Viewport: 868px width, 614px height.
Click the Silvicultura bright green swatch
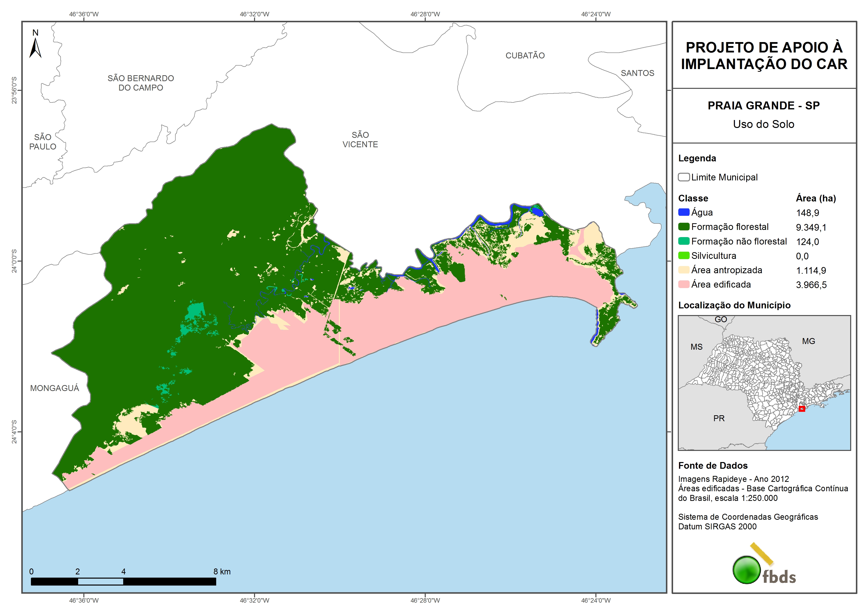pos(683,255)
